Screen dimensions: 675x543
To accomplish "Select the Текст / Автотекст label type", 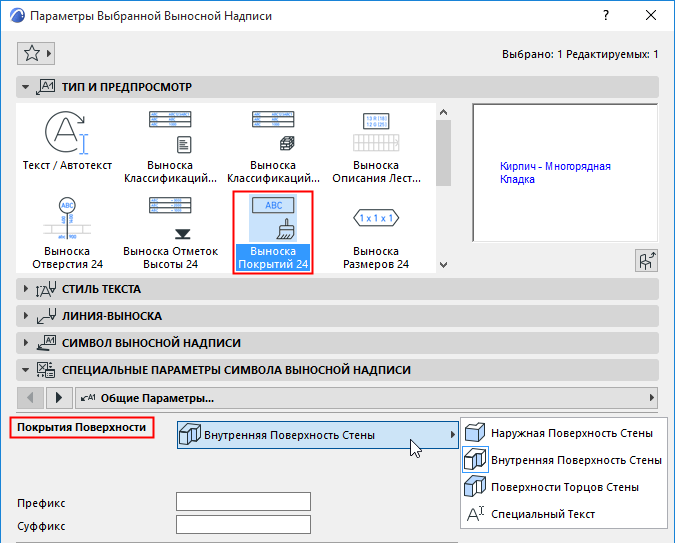I will pos(67,142).
